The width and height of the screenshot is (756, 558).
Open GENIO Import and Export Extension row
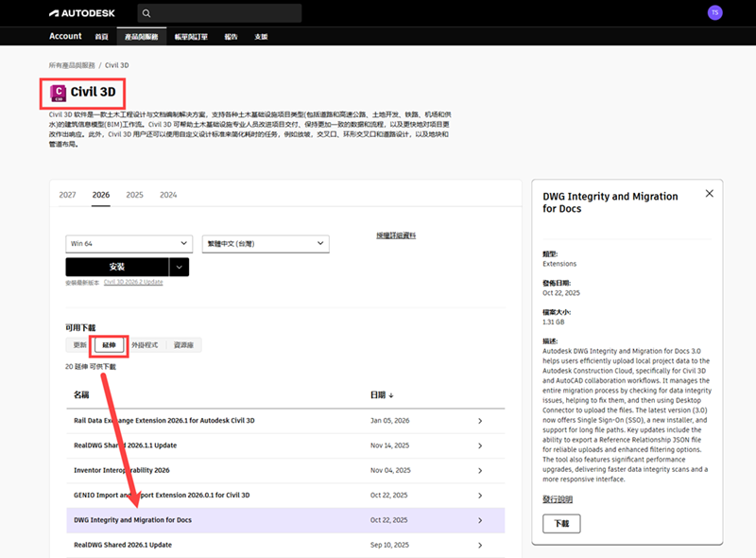pos(285,496)
